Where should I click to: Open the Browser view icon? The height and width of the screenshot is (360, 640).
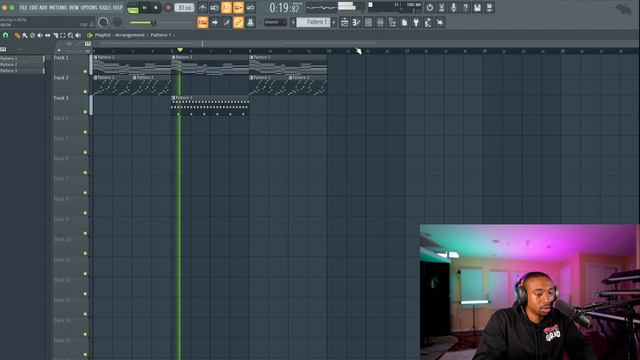click(392, 22)
